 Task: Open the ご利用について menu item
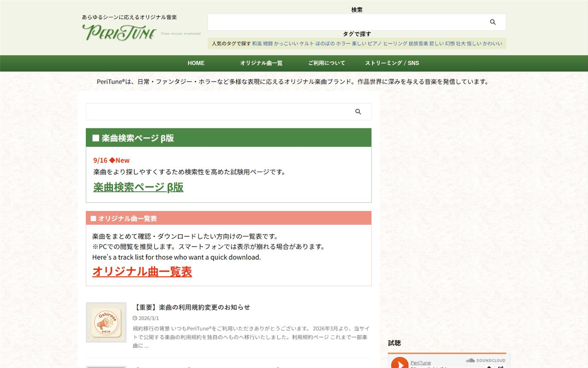(327, 63)
